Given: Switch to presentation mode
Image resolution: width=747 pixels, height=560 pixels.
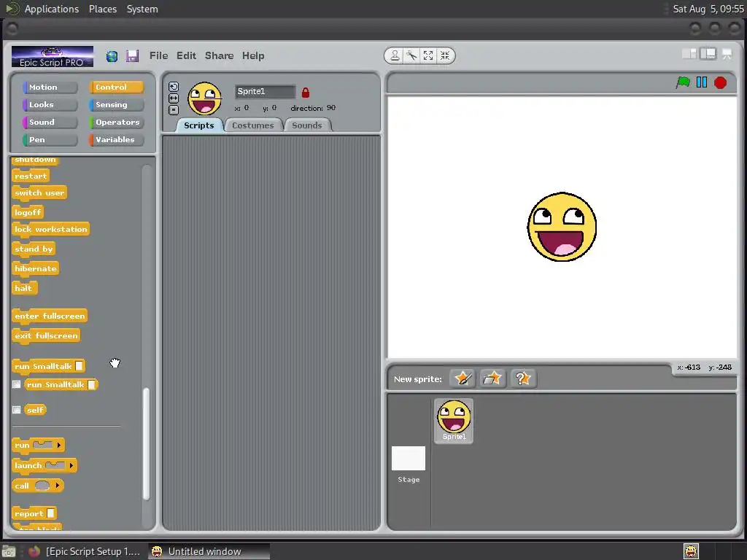Looking at the screenshot, I should [x=727, y=54].
